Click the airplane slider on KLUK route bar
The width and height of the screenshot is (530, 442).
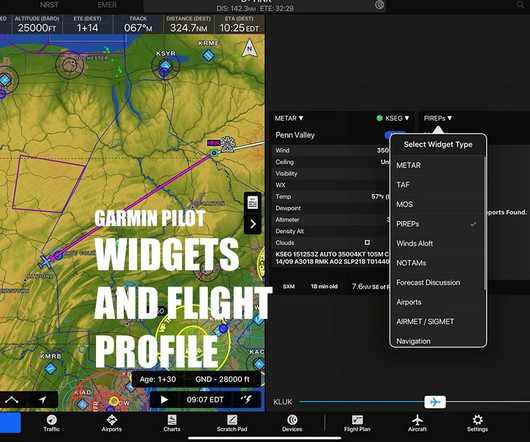pyautogui.click(x=435, y=402)
